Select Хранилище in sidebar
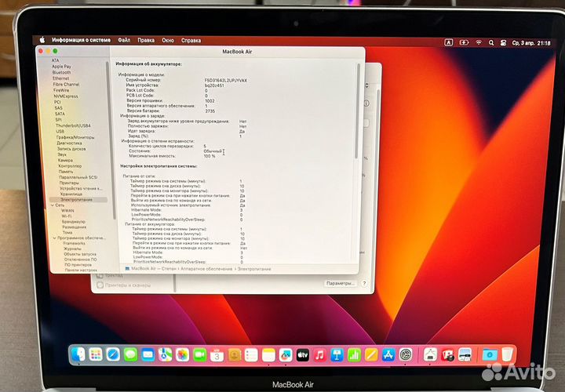565x392 pixels. [71, 194]
